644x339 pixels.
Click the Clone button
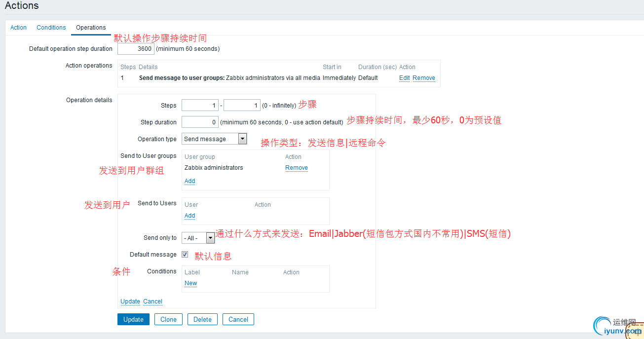tap(168, 319)
